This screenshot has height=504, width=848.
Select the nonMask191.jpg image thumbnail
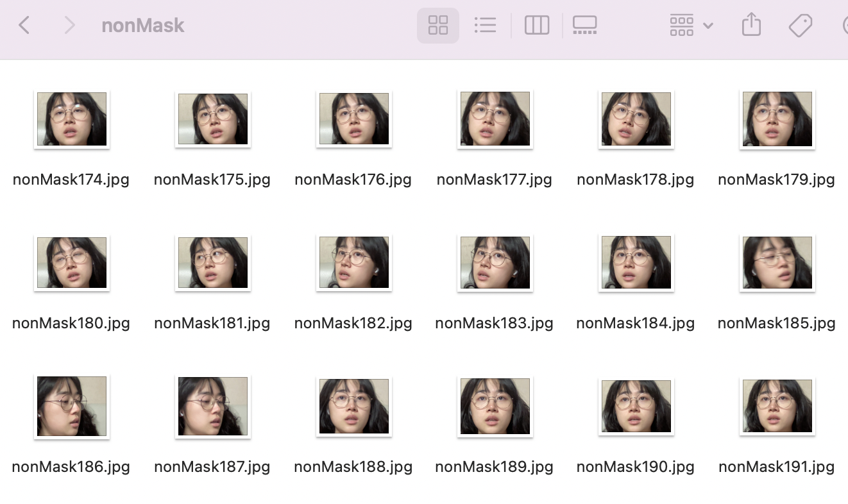777,407
